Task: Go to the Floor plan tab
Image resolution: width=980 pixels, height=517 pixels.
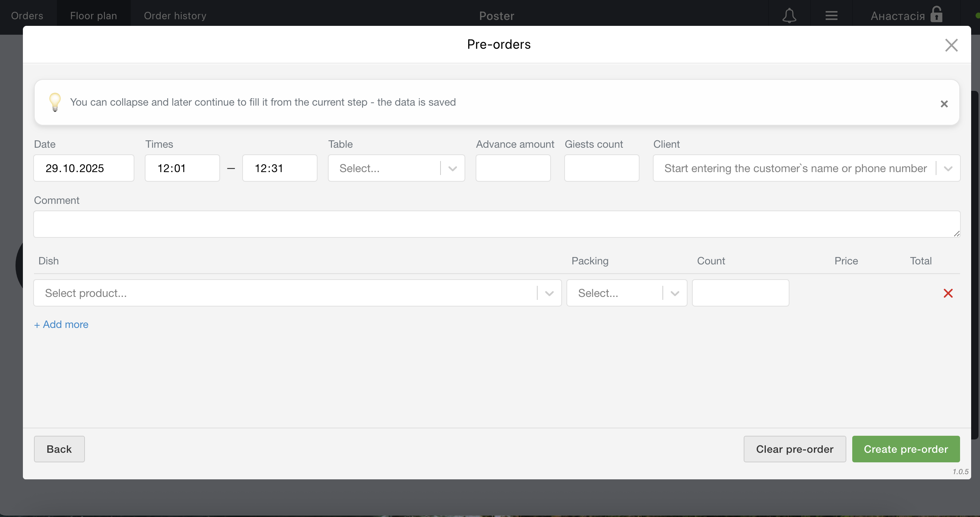Action: coord(93,16)
